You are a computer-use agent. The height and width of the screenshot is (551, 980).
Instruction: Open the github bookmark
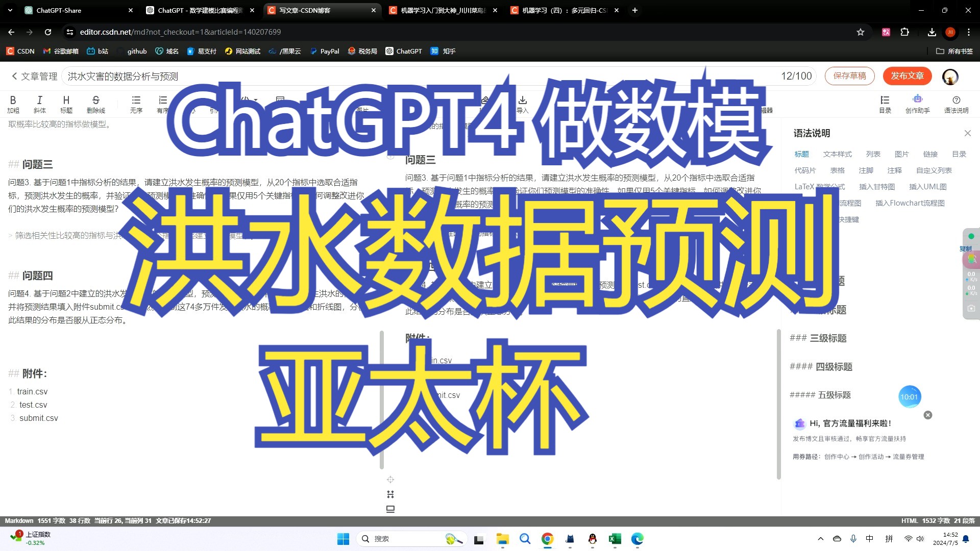pos(132,51)
